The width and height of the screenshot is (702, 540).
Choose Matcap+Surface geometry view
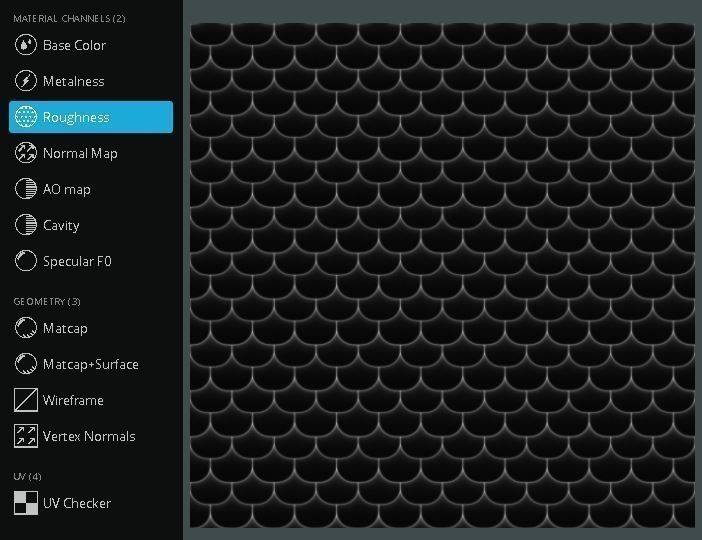pyautogui.click(x=91, y=364)
